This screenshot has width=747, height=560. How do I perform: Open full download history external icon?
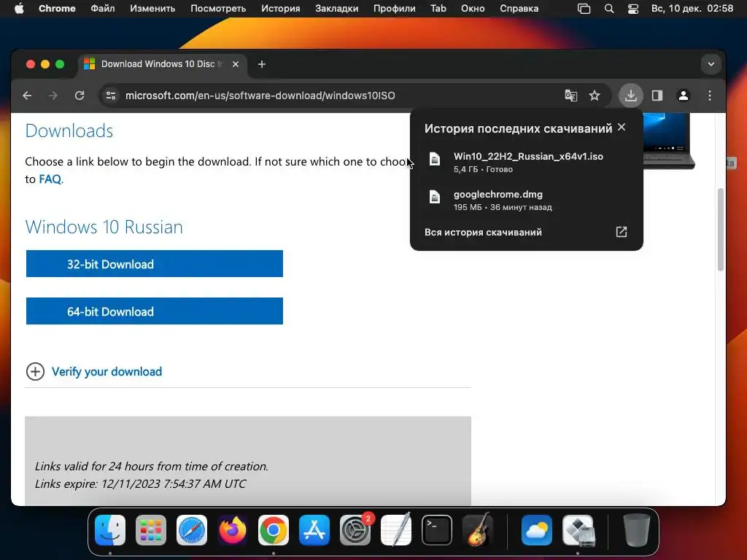pos(622,232)
